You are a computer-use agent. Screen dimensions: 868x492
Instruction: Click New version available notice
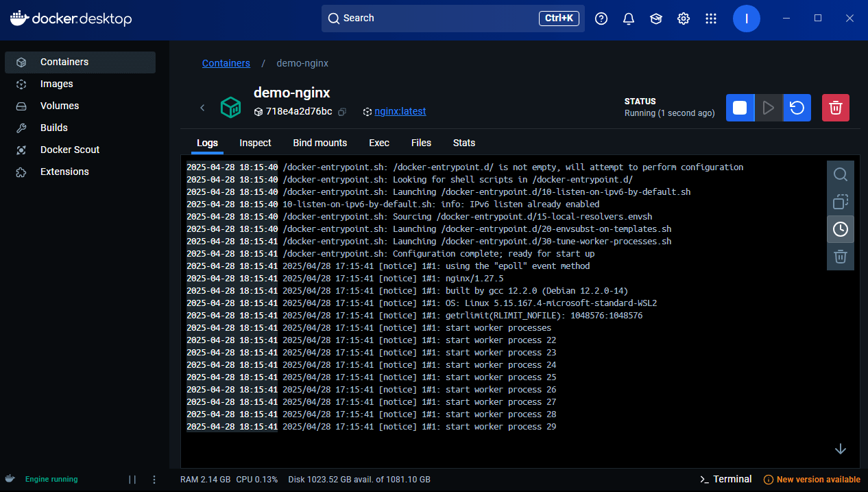pos(812,480)
